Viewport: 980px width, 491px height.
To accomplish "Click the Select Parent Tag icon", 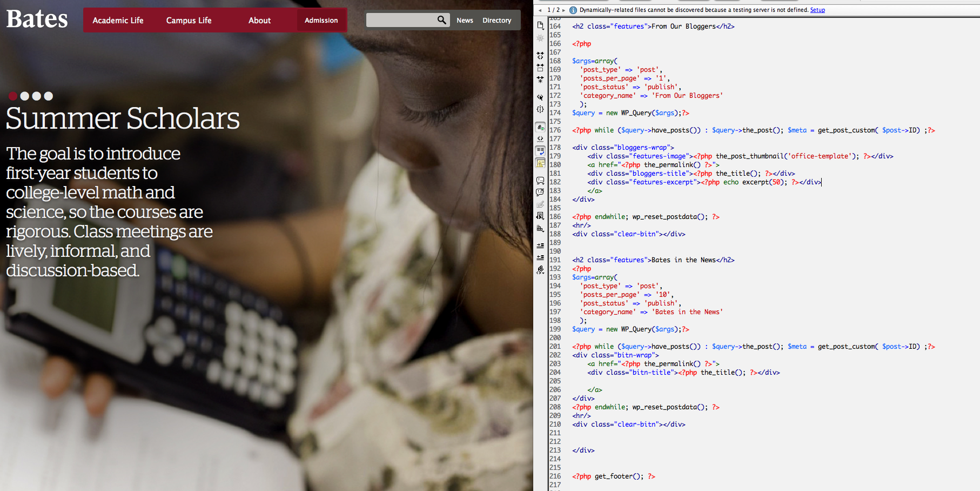I will (x=540, y=97).
